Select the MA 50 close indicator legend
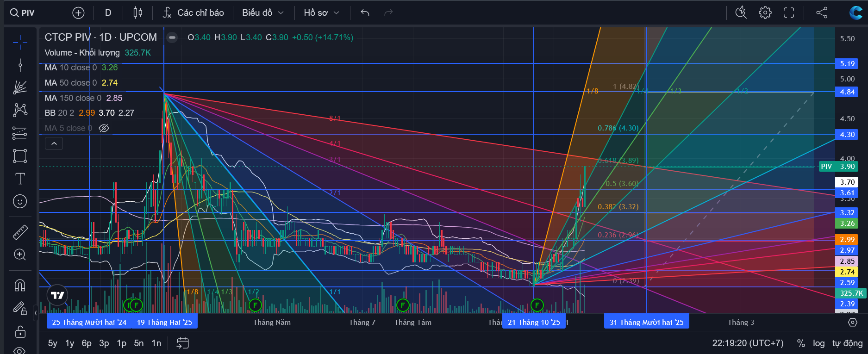Image resolution: width=868 pixels, height=354 pixels. (81, 83)
